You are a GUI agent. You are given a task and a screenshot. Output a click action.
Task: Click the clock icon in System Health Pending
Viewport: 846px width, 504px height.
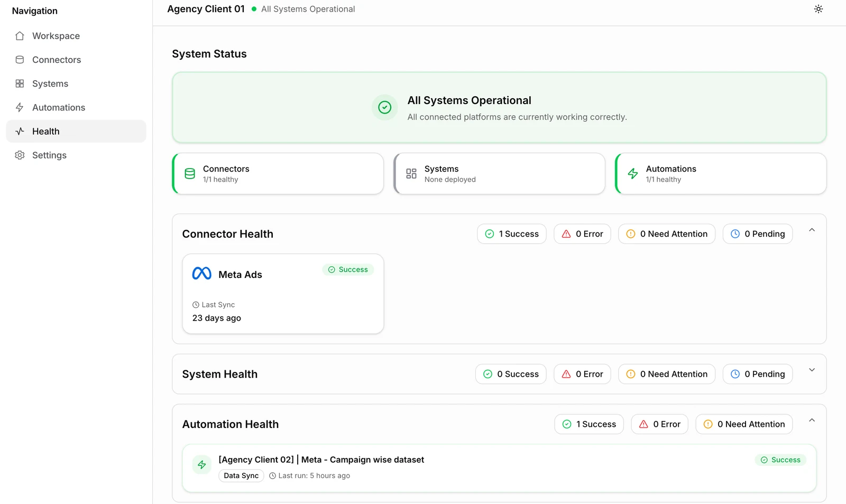point(735,374)
